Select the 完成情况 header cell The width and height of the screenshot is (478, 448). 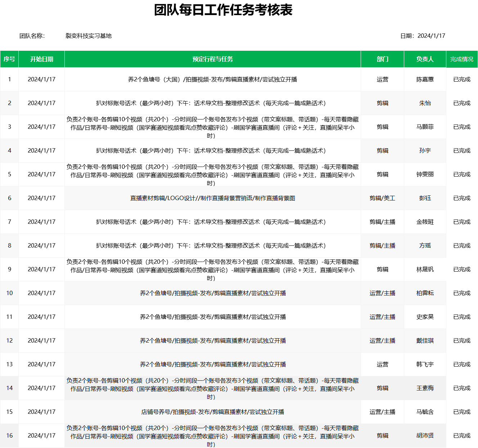[x=462, y=59]
